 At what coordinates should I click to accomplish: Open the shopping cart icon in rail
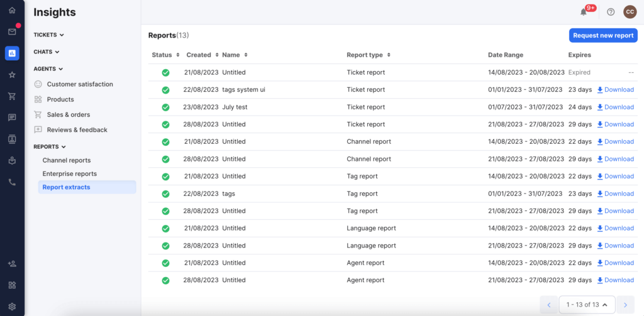(12, 96)
